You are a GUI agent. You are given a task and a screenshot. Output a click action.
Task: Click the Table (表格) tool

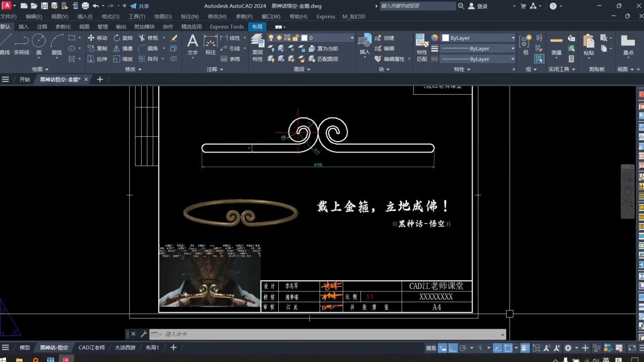230,59
